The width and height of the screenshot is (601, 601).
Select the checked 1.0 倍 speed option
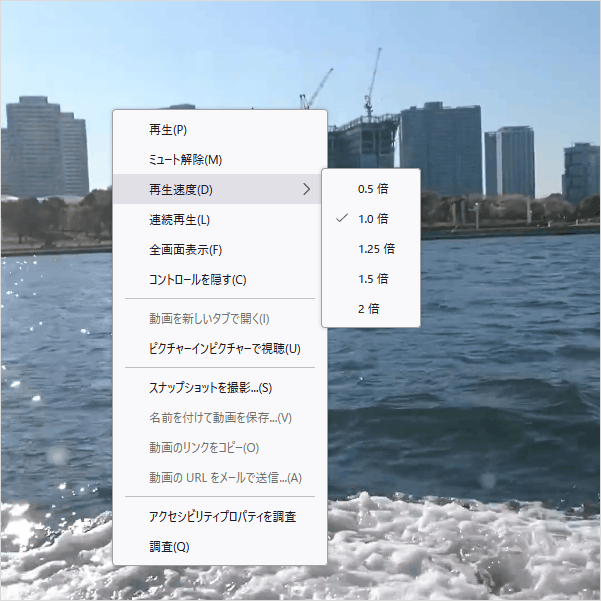coord(371,218)
